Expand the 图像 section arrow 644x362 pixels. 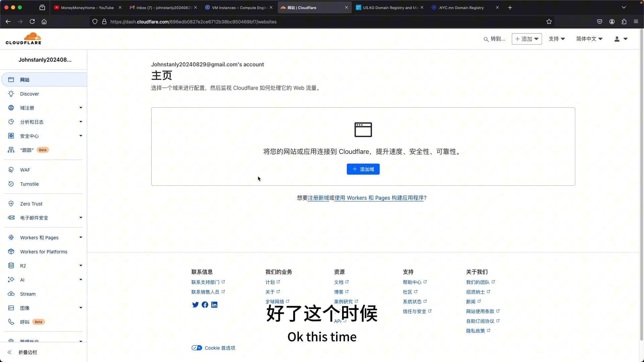pos(81,308)
